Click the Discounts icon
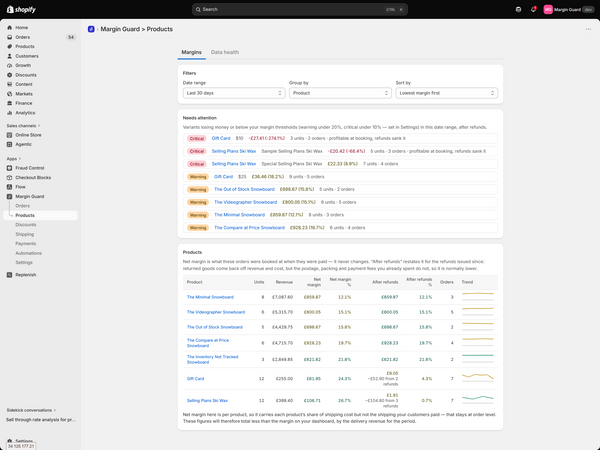The height and width of the screenshot is (450, 600). 10,75
